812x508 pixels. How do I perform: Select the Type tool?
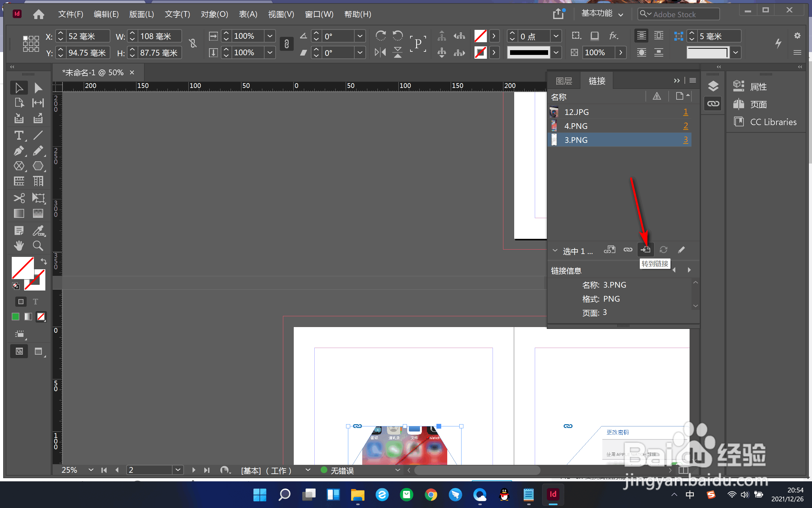pyautogui.click(x=19, y=135)
